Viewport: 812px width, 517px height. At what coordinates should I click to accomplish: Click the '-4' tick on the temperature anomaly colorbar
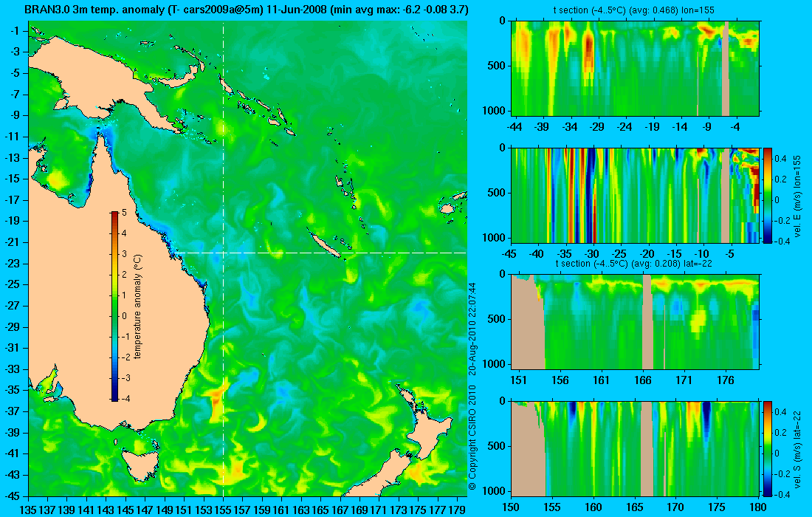[x=124, y=398]
